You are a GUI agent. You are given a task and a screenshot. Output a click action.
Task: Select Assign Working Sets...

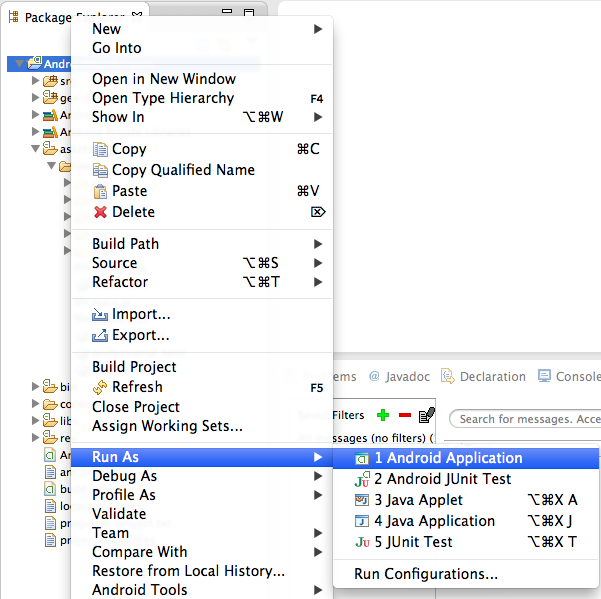(202, 426)
